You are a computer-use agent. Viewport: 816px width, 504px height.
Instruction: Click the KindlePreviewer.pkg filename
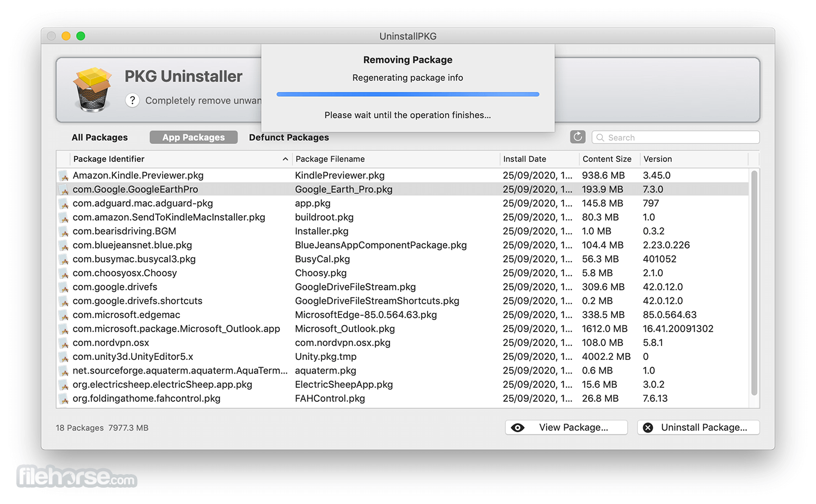click(x=339, y=176)
